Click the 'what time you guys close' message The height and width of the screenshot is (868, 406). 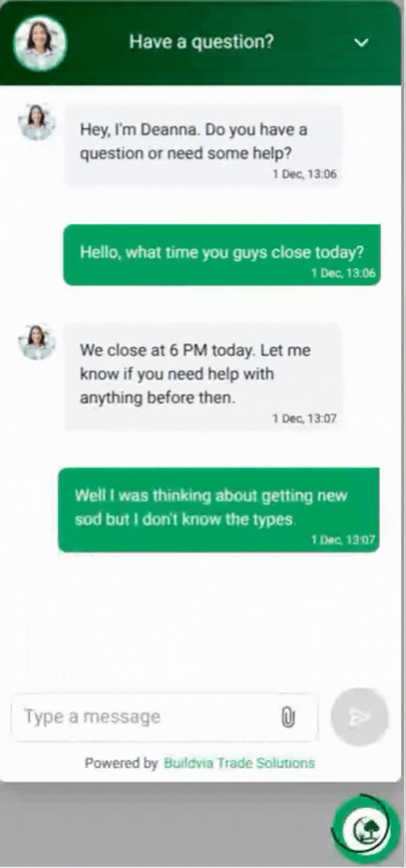click(222, 254)
